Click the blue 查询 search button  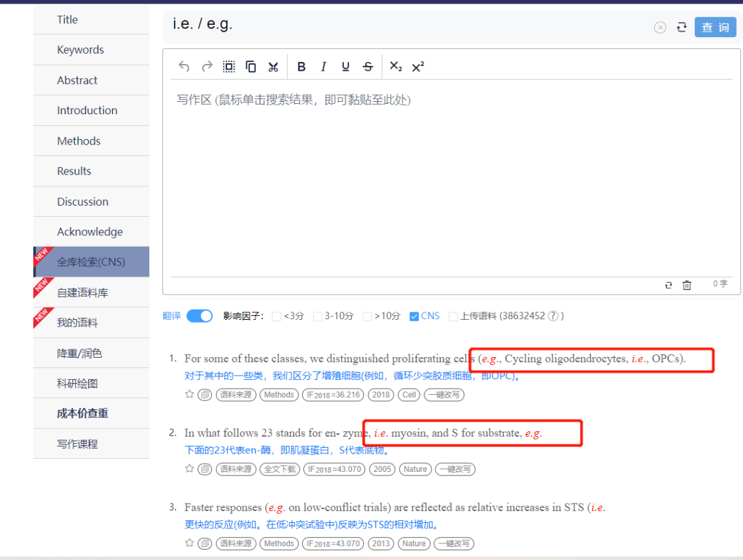[x=715, y=27]
